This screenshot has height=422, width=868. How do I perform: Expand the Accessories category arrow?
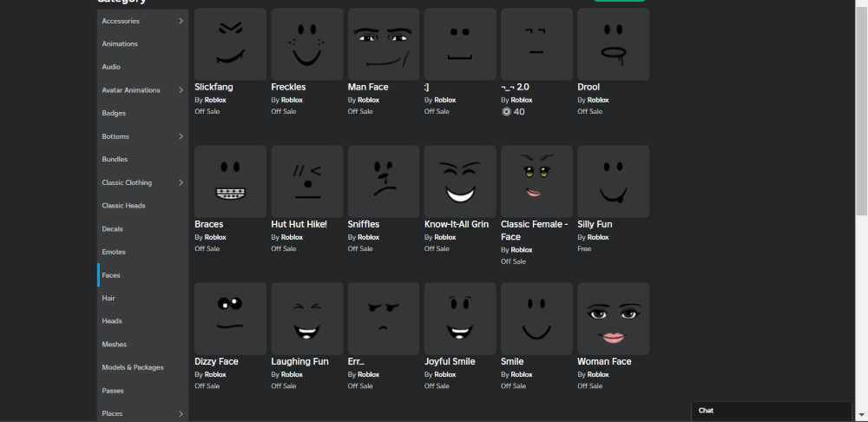(181, 21)
